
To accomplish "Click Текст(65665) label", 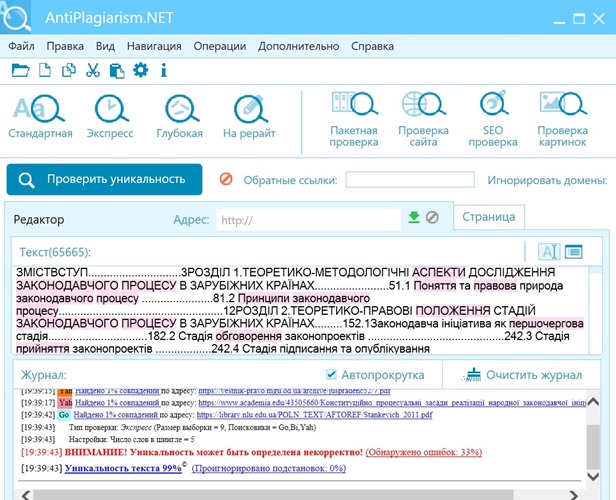I will 55,252.
